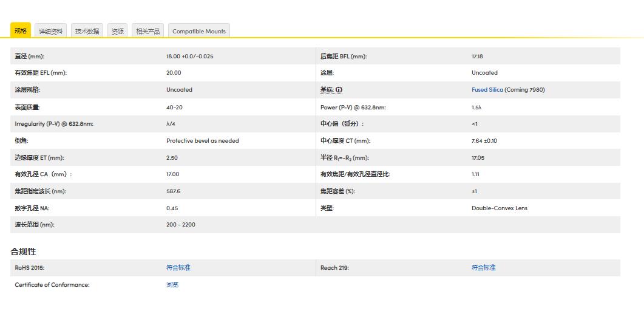Open the Compatible Mounts tab

(x=199, y=31)
